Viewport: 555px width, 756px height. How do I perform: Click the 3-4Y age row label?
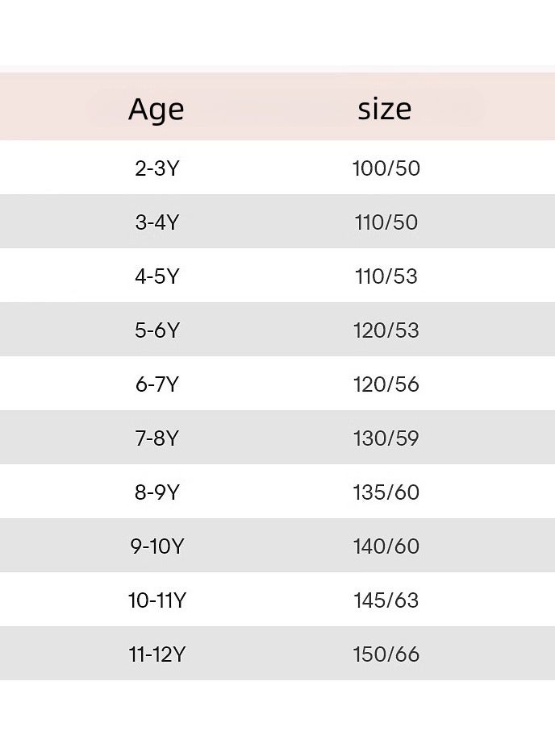(156, 222)
